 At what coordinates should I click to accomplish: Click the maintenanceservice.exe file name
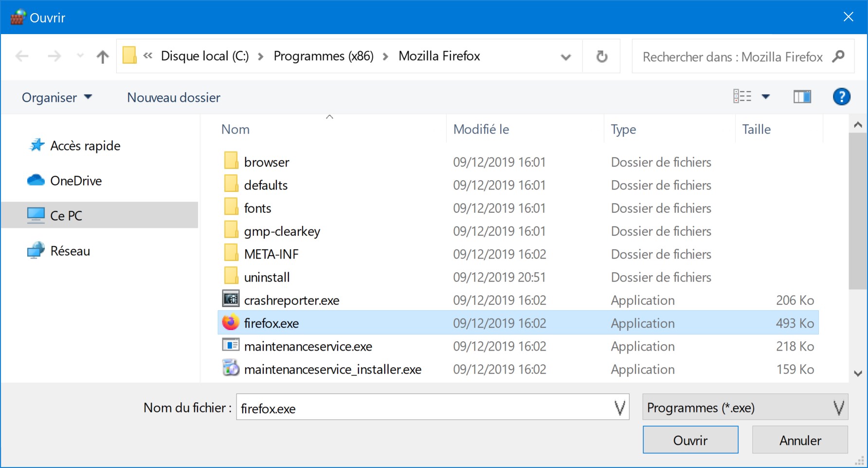tap(308, 346)
